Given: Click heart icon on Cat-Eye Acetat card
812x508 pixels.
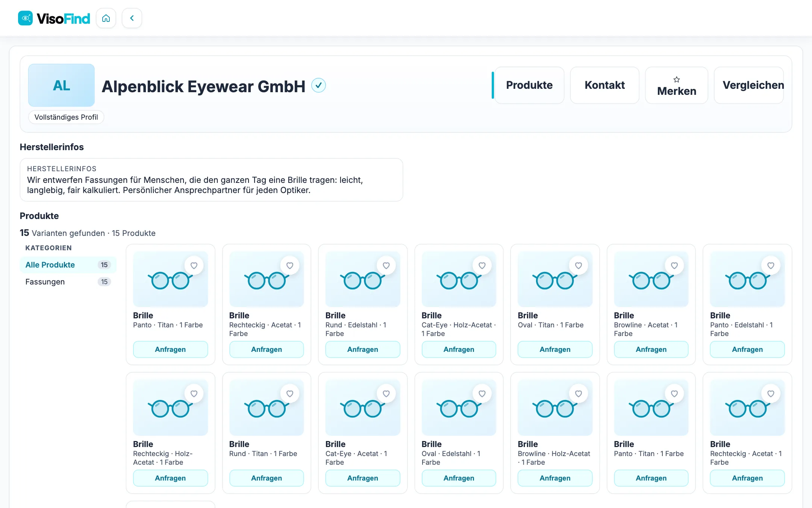Looking at the screenshot, I should tap(386, 394).
